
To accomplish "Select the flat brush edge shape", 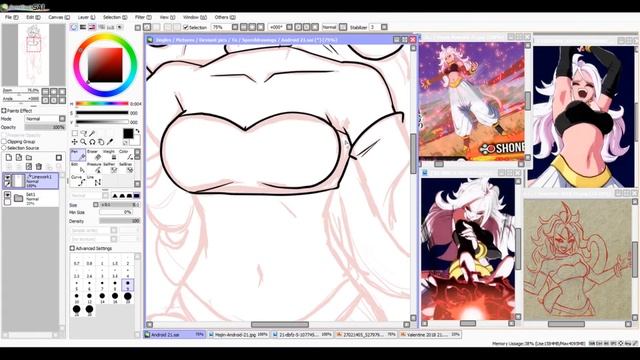I will click(x=136, y=196).
